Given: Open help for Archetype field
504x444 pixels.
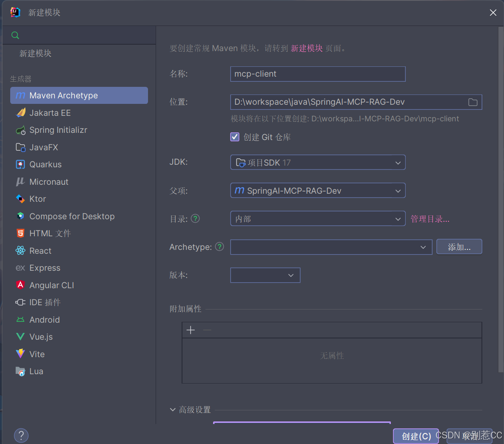Looking at the screenshot, I should pos(219,247).
